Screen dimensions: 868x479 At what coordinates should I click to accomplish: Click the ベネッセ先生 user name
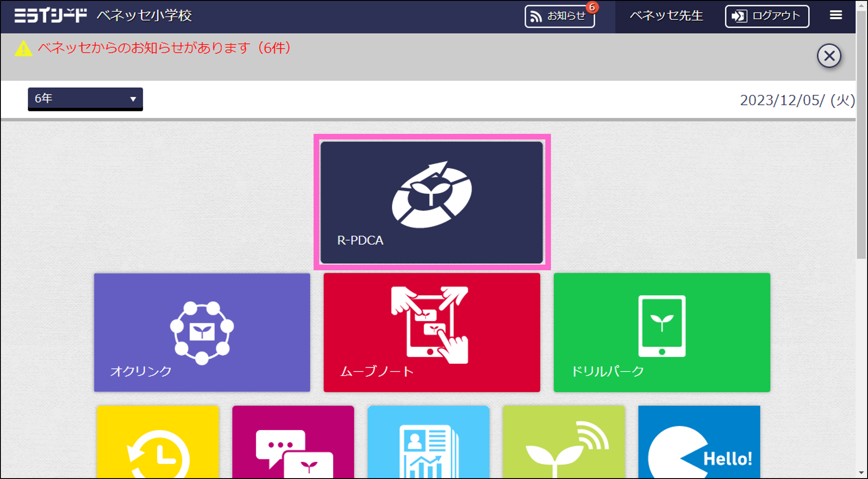(666, 16)
